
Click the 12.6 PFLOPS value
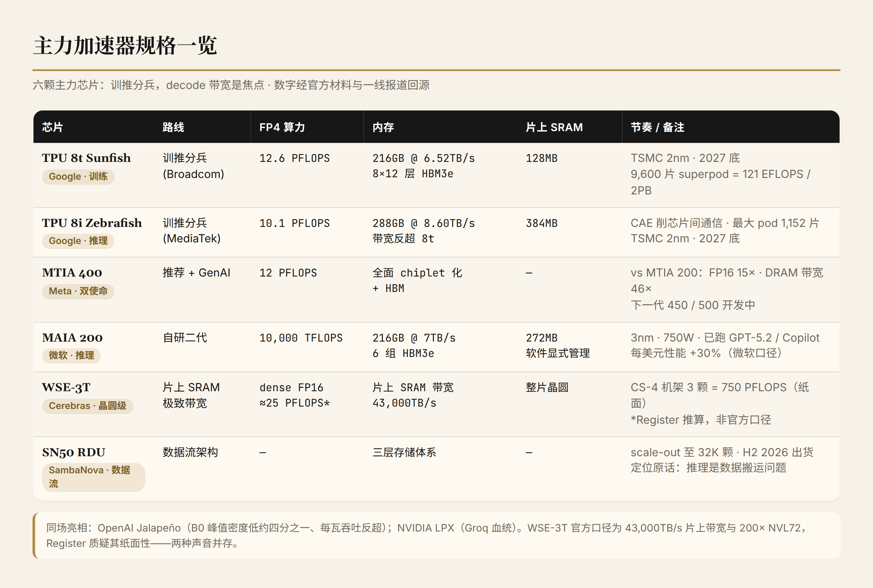[x=294, y=158]
